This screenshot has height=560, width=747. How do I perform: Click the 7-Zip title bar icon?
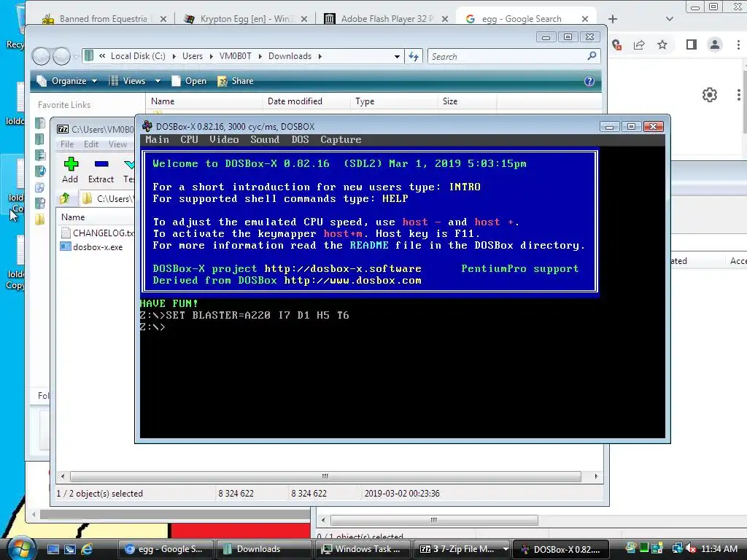[x=63, y=129]
